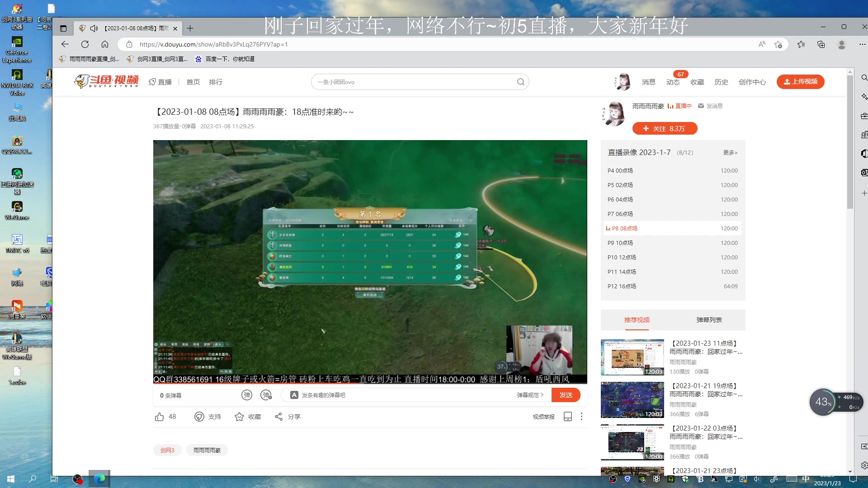Image resolution: width=868 pixels, height=488 pixels.
Task: Open 动态 feed with 67 badge
Action: click(x=673, y=82)
